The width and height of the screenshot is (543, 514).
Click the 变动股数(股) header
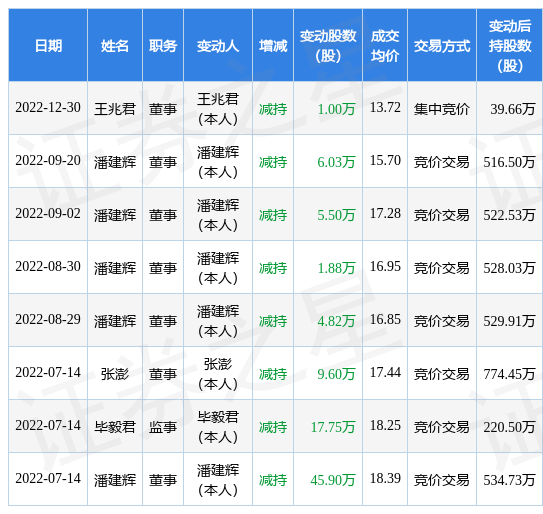(x=328, y=46)
